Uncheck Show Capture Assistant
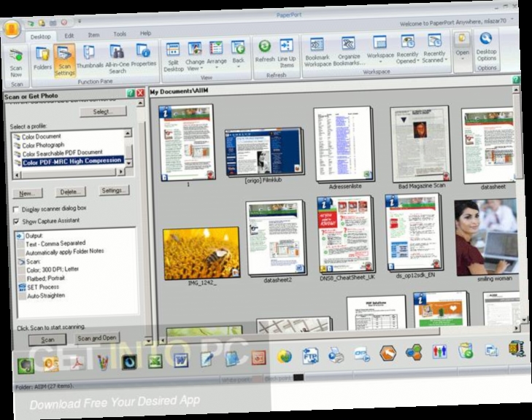Image resolution: width=532 pixels, height=420 pixels. 15,222
